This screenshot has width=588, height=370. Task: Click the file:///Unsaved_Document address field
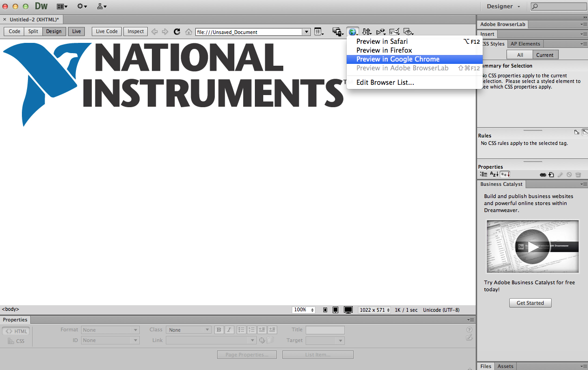(x=249, y=32)
